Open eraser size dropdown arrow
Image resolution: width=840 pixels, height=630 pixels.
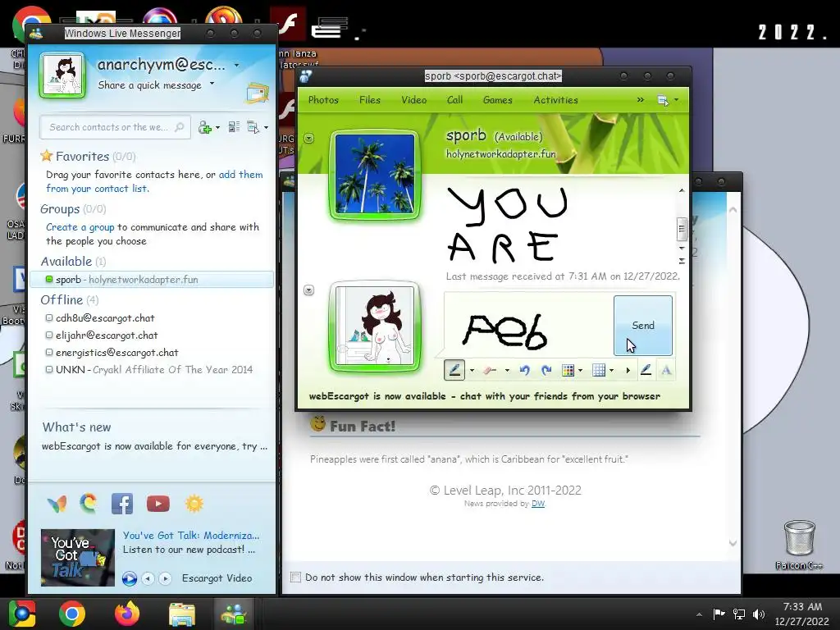click(x=507, y=370)
